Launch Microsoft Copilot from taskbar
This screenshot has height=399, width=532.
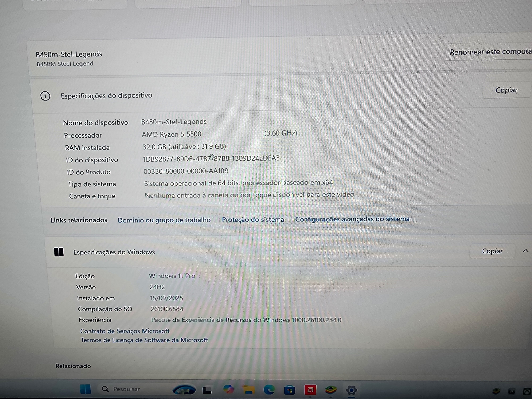[228, 389]
